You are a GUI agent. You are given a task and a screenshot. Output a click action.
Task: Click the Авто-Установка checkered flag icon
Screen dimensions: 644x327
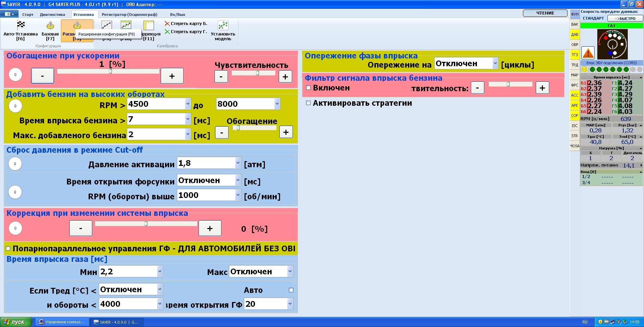(x=21, y=25)
